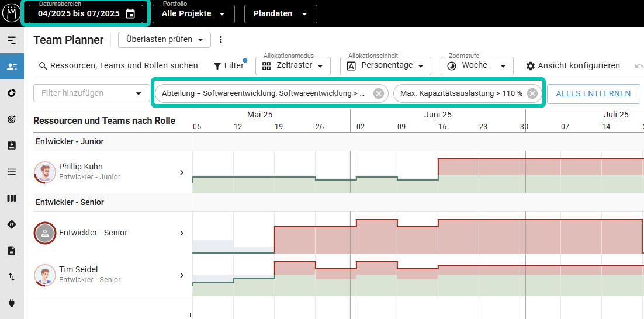The width and height of the screenshot is (644, 319).
Task: Click Tim Seidel's avatar
Action: tap(45, 275)
